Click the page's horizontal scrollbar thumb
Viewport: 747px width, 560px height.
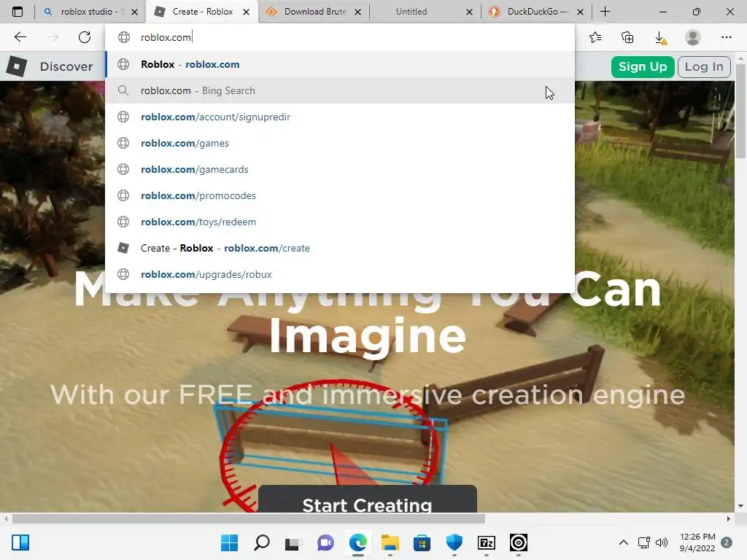click(248, 518)
